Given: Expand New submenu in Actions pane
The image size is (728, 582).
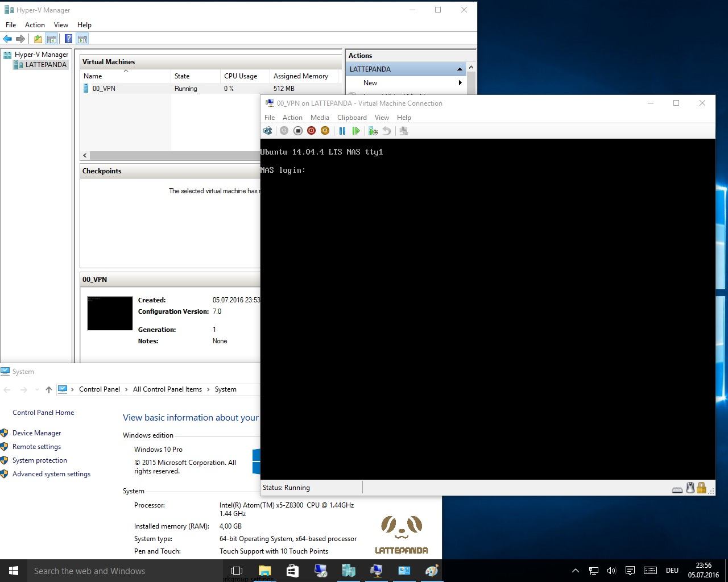Looking at the screenshot, I should point(460,83).
